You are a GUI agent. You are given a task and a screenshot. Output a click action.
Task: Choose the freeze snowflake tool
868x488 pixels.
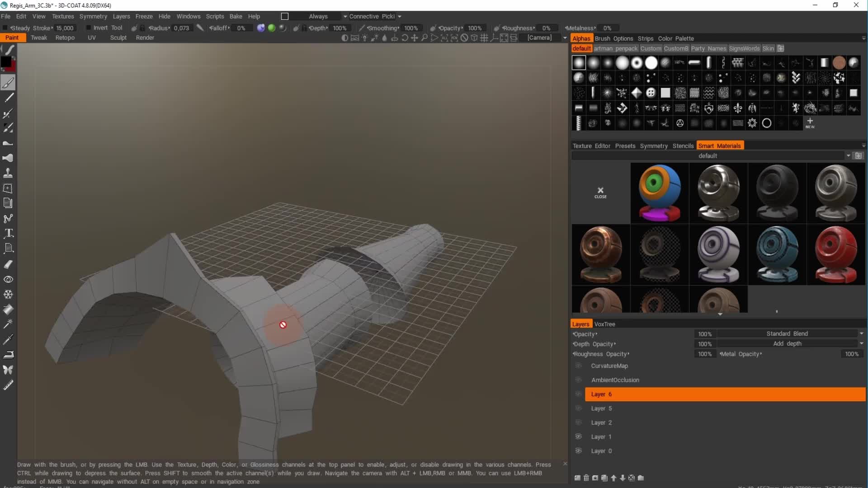coord(8,294)
